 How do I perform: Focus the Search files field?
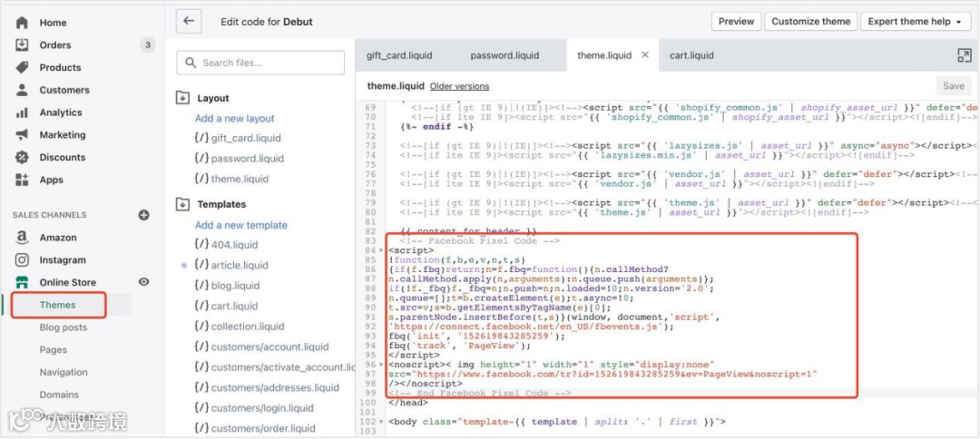(260, 63)
